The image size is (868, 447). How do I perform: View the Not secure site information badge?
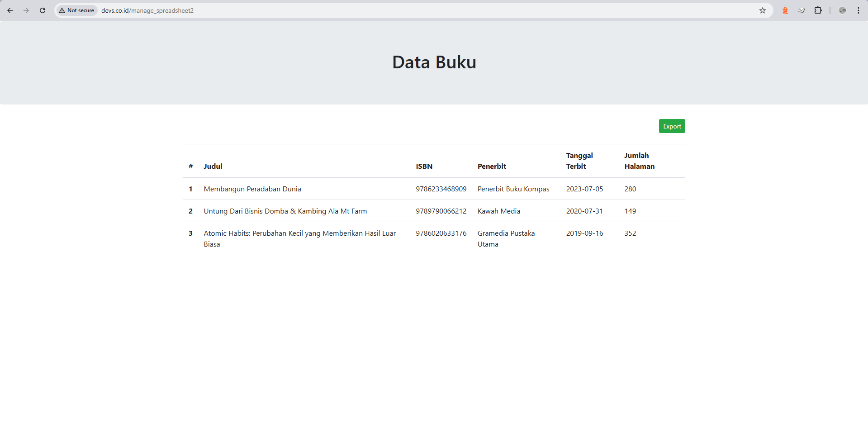click(x=76, y=10)
